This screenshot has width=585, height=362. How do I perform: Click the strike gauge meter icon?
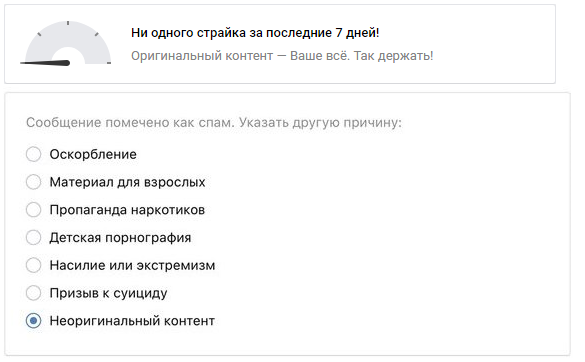(66, 43)
